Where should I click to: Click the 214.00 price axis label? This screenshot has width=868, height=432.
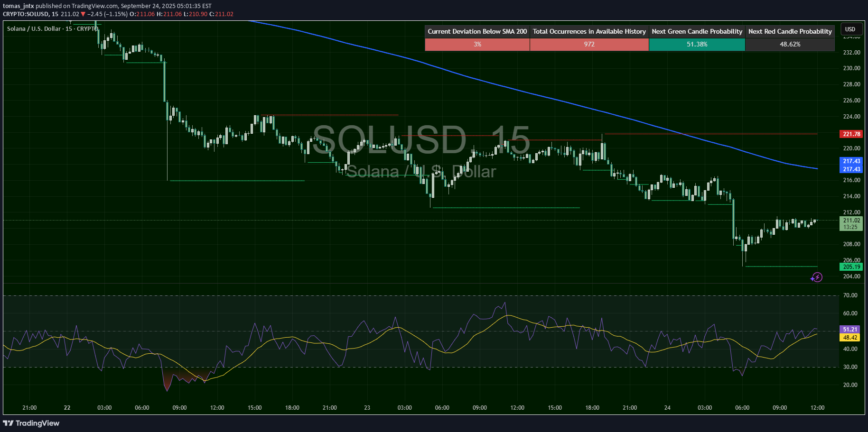[x=851, y=196]
